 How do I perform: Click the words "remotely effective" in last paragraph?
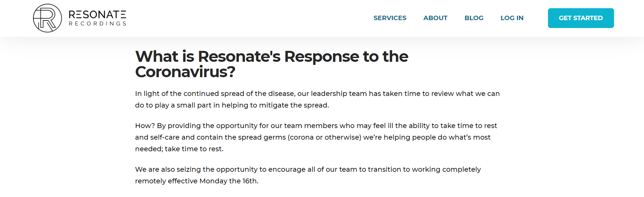pos(166,181)
